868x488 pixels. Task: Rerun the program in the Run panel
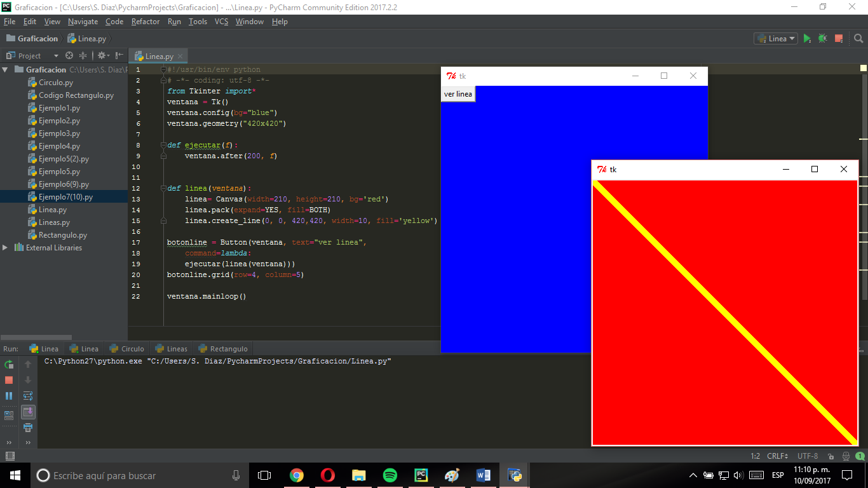pos(9,365)
